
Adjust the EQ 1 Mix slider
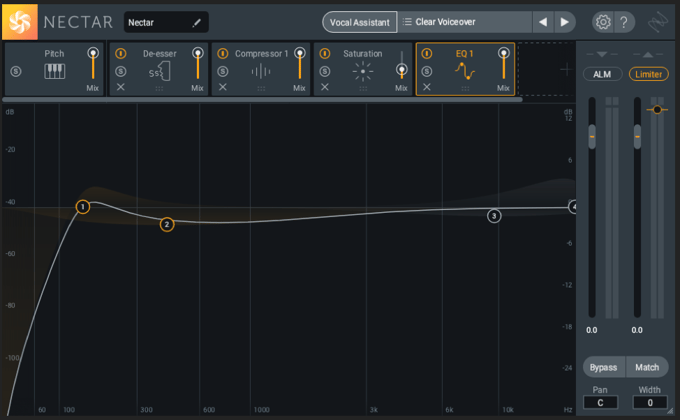point(503,64)
